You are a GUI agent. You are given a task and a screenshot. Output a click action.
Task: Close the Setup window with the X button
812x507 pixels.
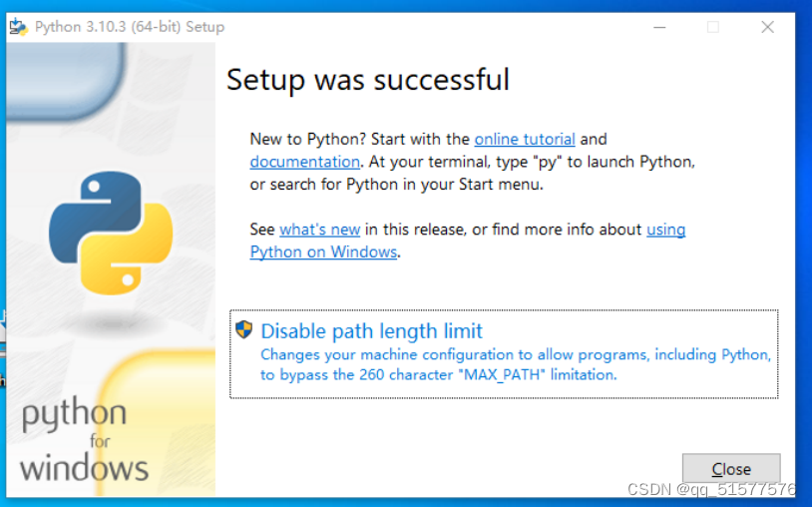[x=767, y=27]
